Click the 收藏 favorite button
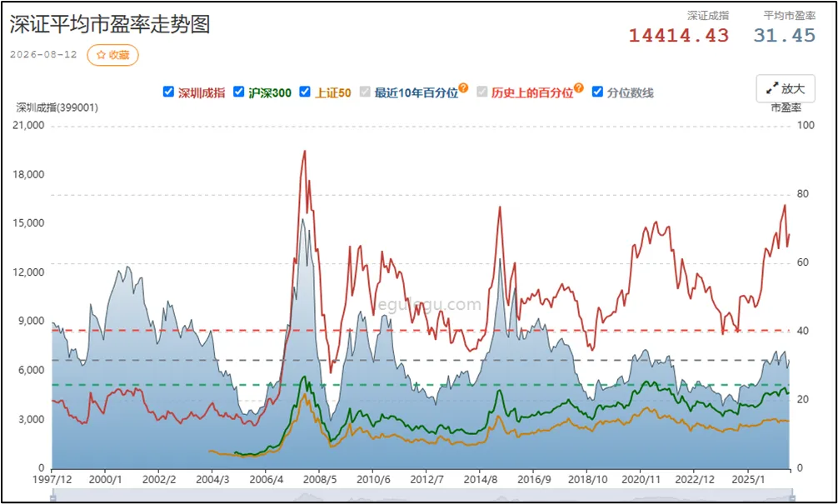Screen dimensions: 838x504 112,55
